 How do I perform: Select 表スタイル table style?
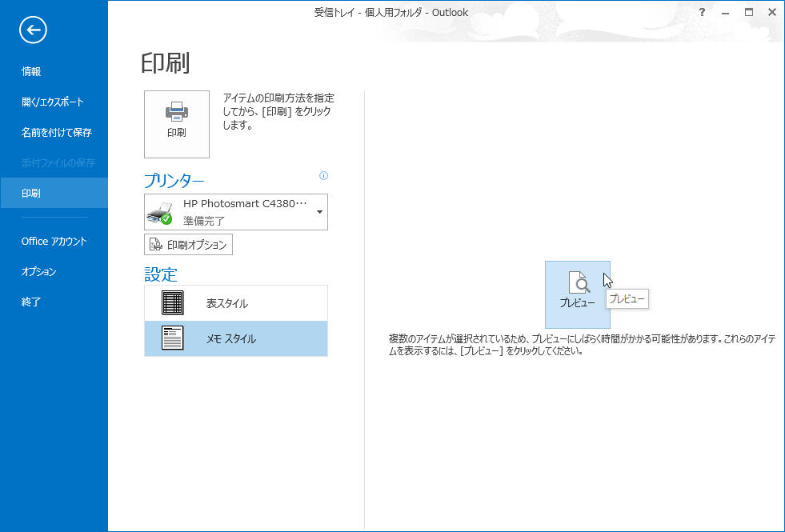[x=236, y=303]
